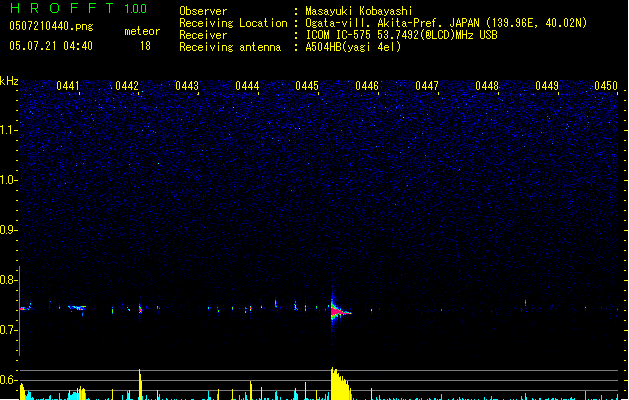Viewport: 629px width, 400px height.
Task: Click the 0444 time marker
Action: pos(247,86)
